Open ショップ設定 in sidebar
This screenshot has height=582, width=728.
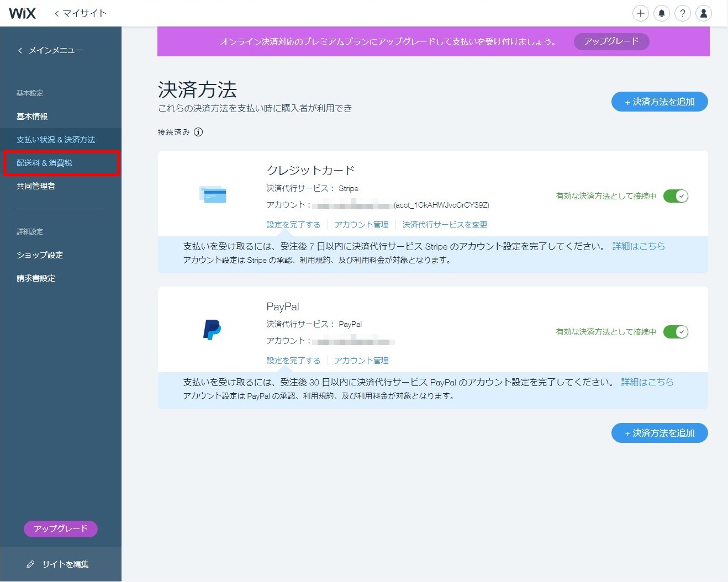click(40, 255)
